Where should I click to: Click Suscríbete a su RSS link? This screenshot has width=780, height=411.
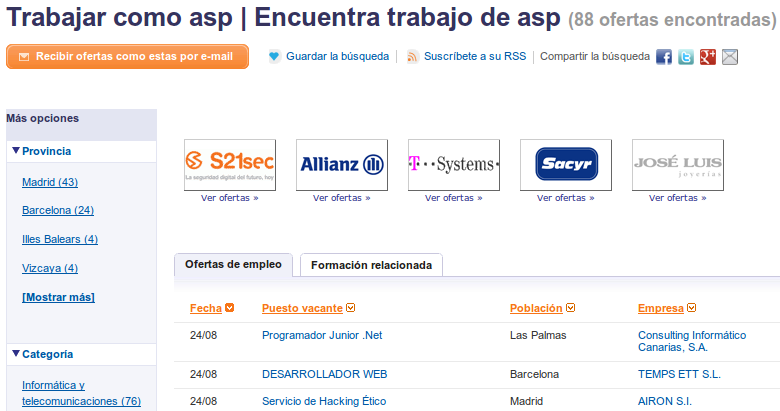(474, 57)
